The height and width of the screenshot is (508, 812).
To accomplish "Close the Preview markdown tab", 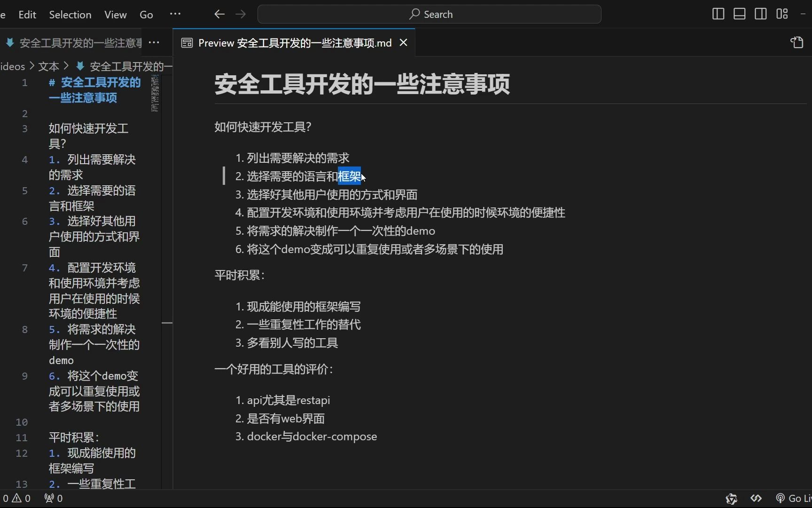I will click(x=403, y=43).
